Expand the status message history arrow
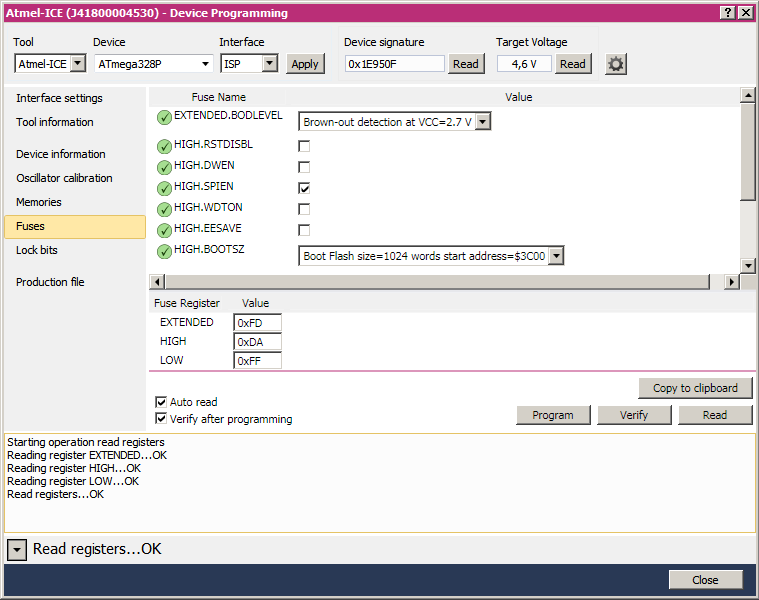This screenshot has width=759, height=600. coord(17,550)
